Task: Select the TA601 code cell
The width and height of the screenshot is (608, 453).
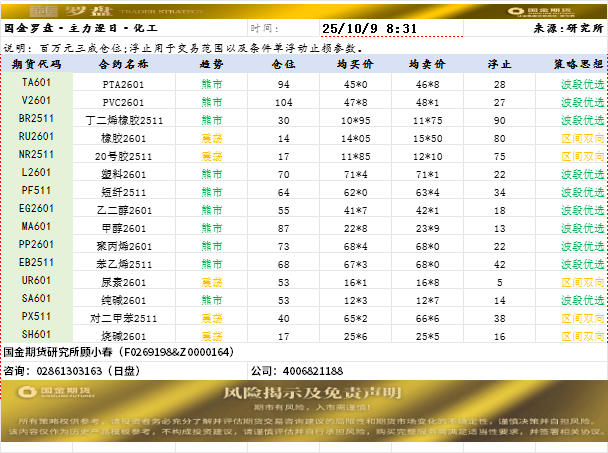Action: 36,82
